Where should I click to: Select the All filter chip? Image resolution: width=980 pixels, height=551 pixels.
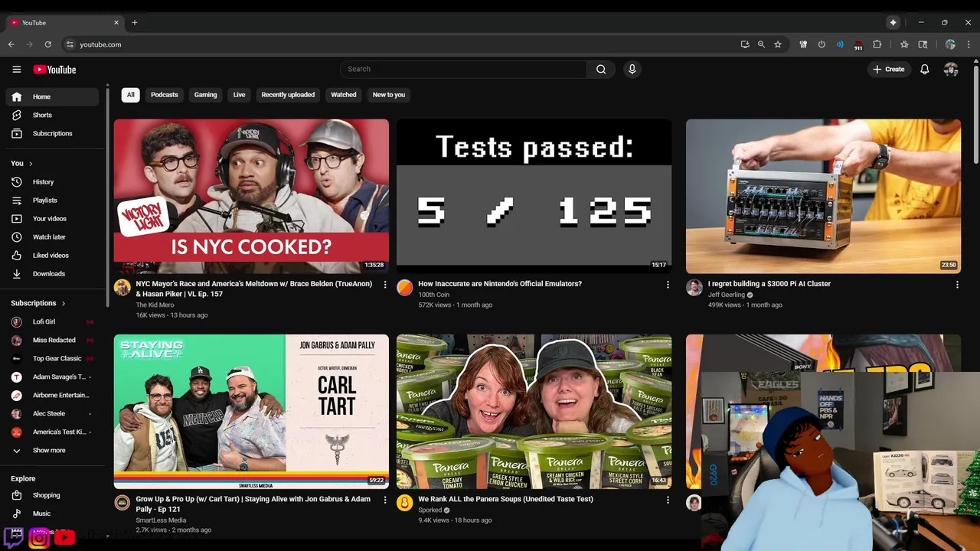point(130,95)
